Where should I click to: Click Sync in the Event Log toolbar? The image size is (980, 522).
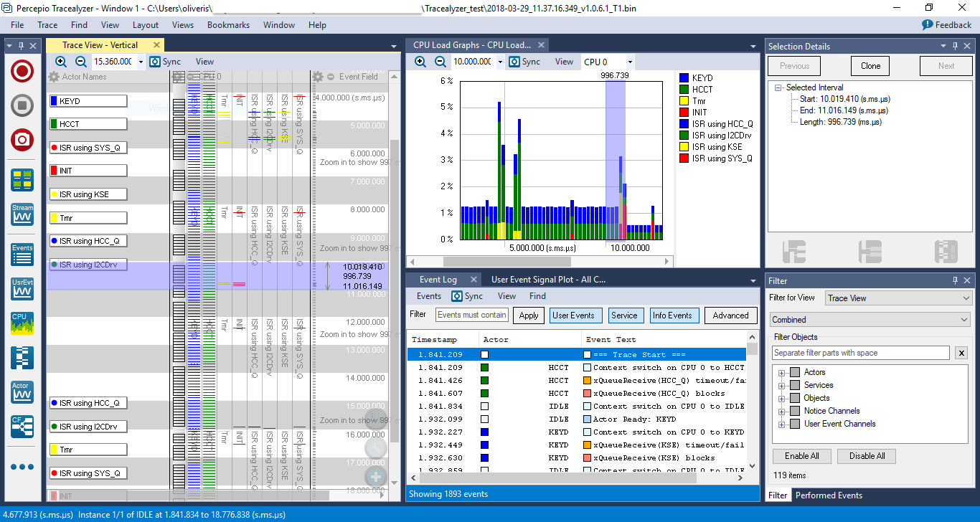pos(467,296)
